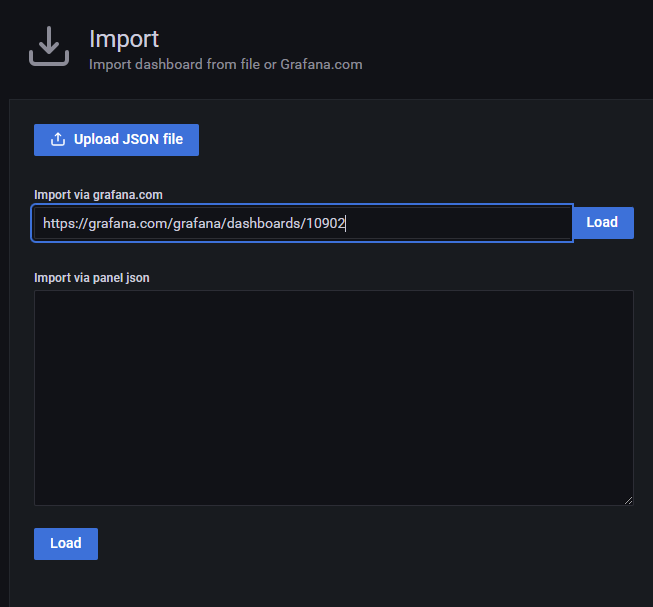
Task: Click inside the panel json text area
Action: click(x=333, y=398)
